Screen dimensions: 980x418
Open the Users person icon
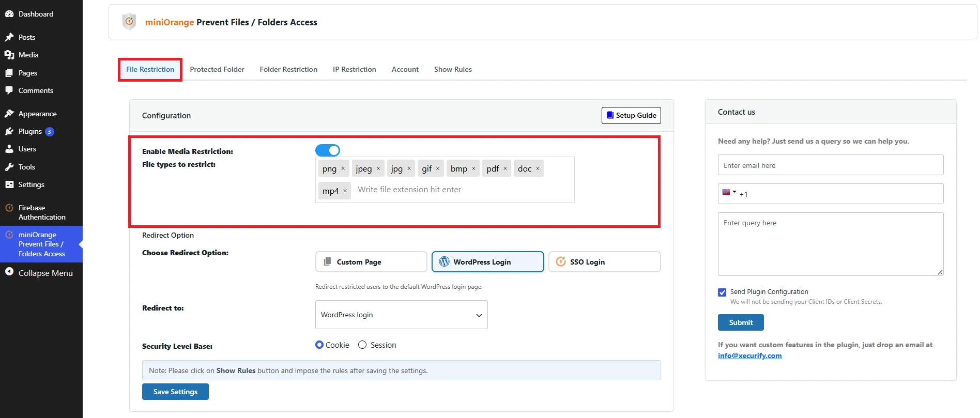pos(9,149)
